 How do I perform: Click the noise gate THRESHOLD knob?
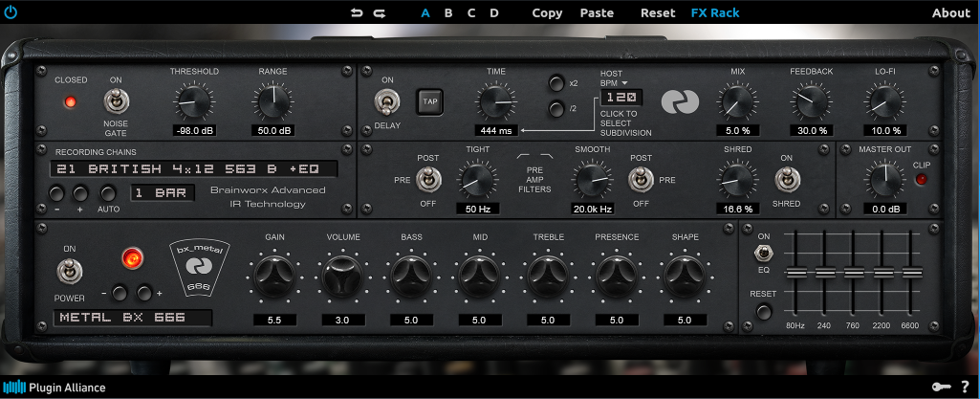(194, 101)
